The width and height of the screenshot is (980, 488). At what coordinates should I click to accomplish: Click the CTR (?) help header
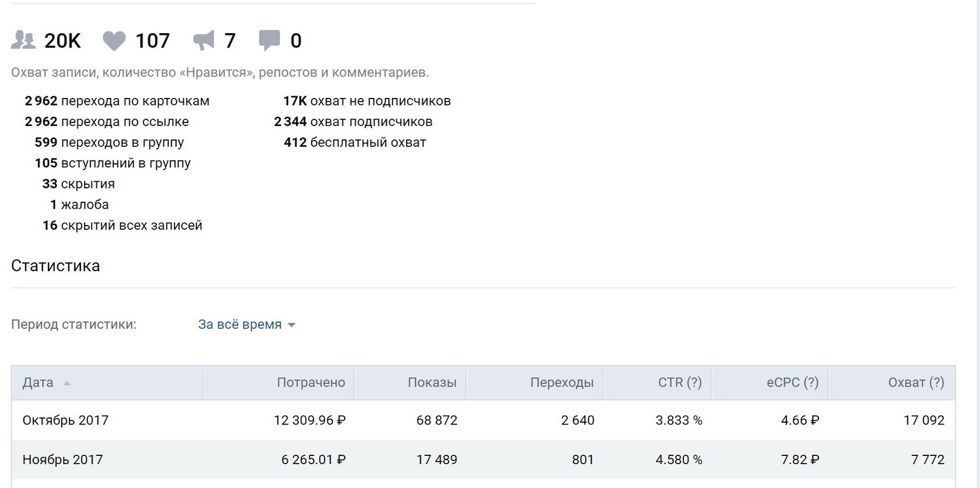pos(680,382)
